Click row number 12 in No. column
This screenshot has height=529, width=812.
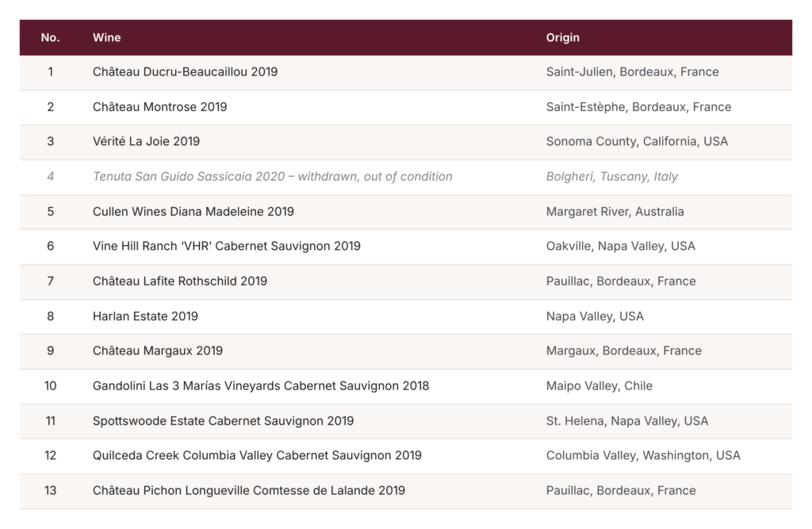pyautogui.click(x=50, y=455)
